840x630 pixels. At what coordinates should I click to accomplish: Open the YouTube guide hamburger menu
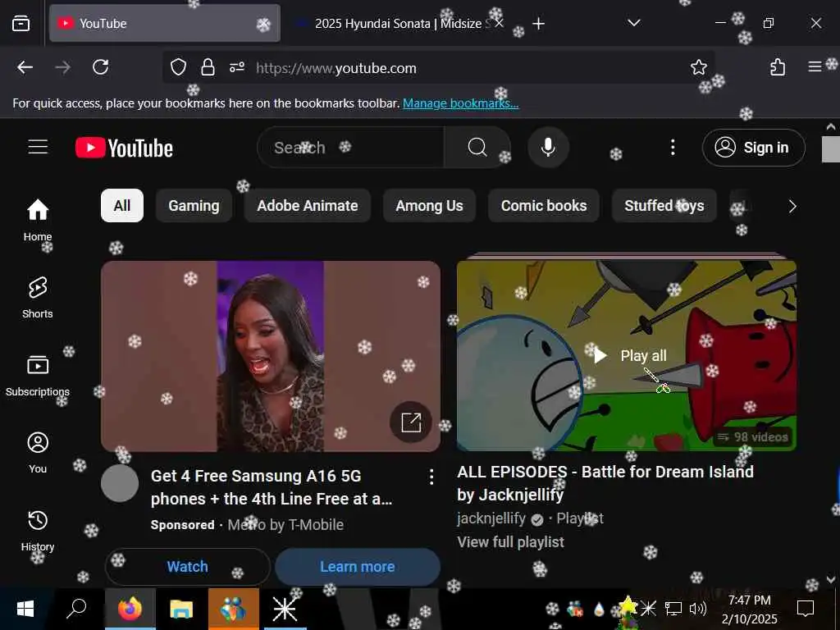click(x=38, y=147)
